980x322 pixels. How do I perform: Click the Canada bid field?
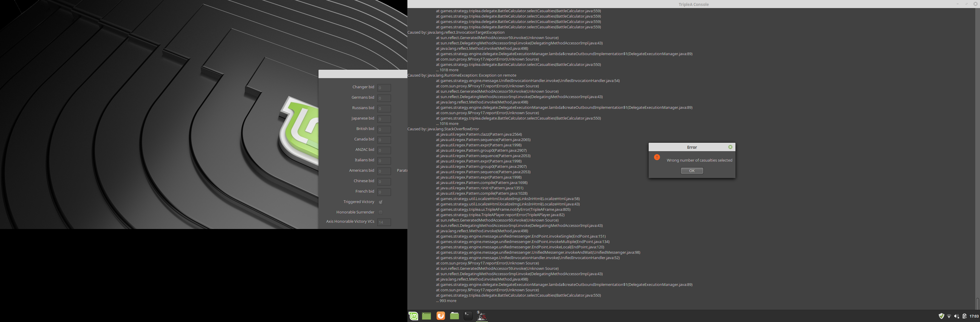384,140
